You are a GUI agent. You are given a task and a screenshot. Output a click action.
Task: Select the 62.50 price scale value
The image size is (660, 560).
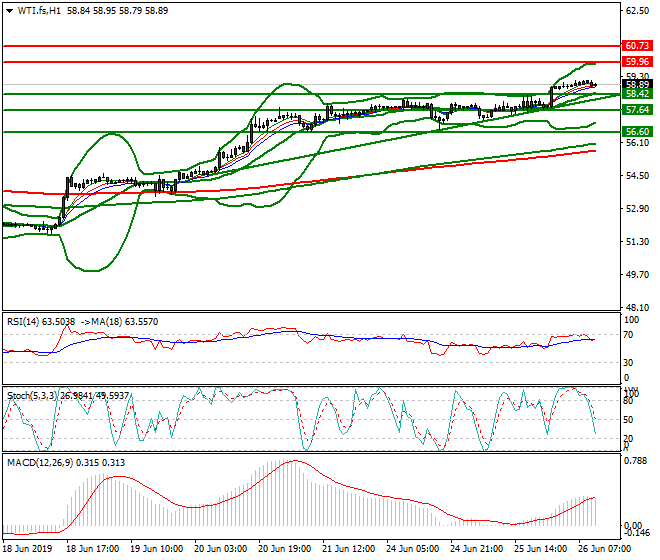(x=637, y=11)
